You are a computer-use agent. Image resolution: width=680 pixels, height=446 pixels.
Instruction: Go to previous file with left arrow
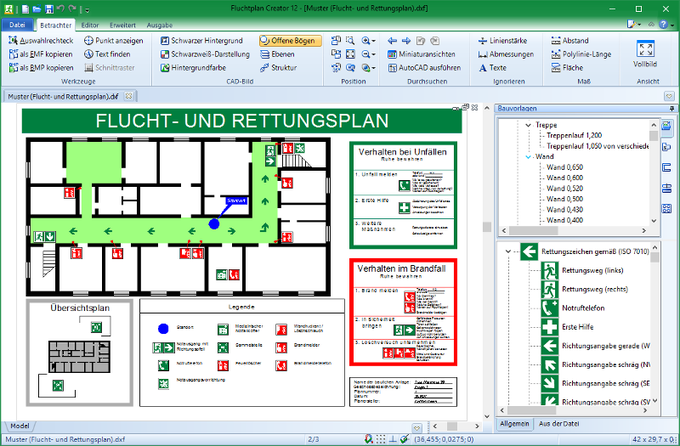pyautogui.click(x=392, y=41)
